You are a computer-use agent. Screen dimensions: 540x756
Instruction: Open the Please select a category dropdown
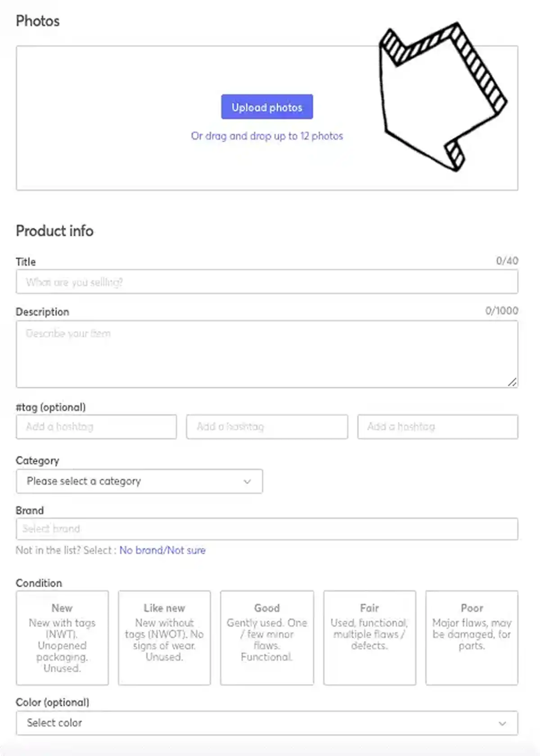pyautogui.click(x=139, y=481)
